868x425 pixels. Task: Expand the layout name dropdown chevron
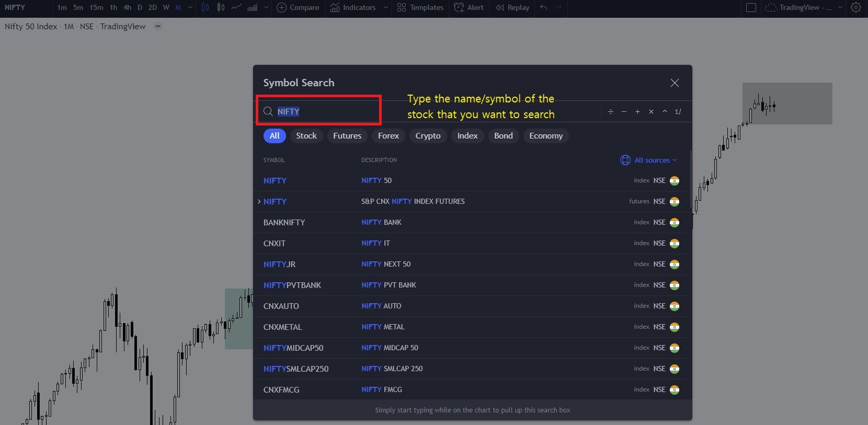[x=840, y=7]
